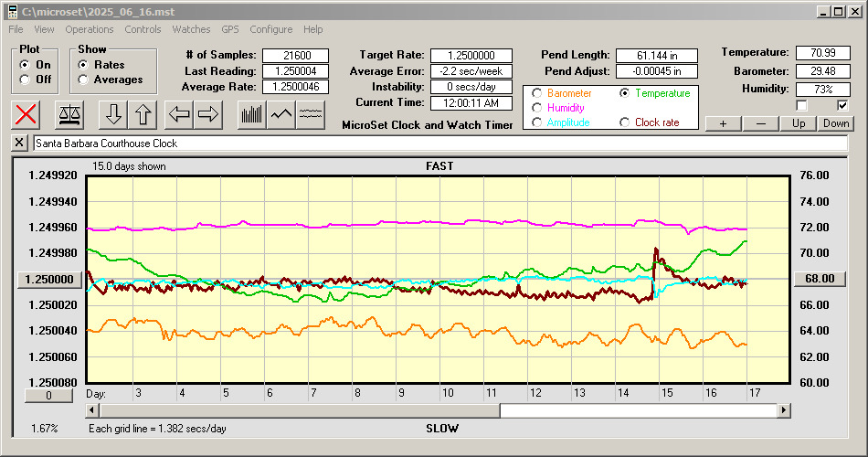Click the SLOW label below the chart
The height and width of the screenshot is (457, 868).
point(441,428)
